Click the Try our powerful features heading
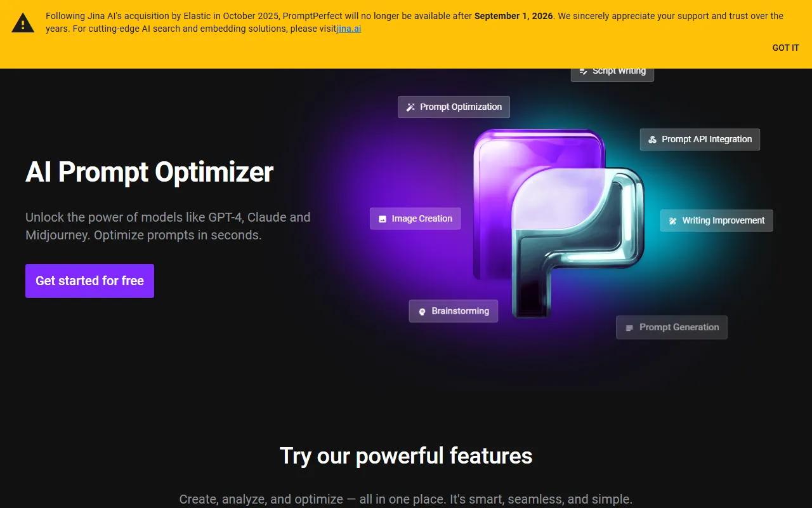Image resolution: width=812 pixels, height=508 pixels. point(406,456)
